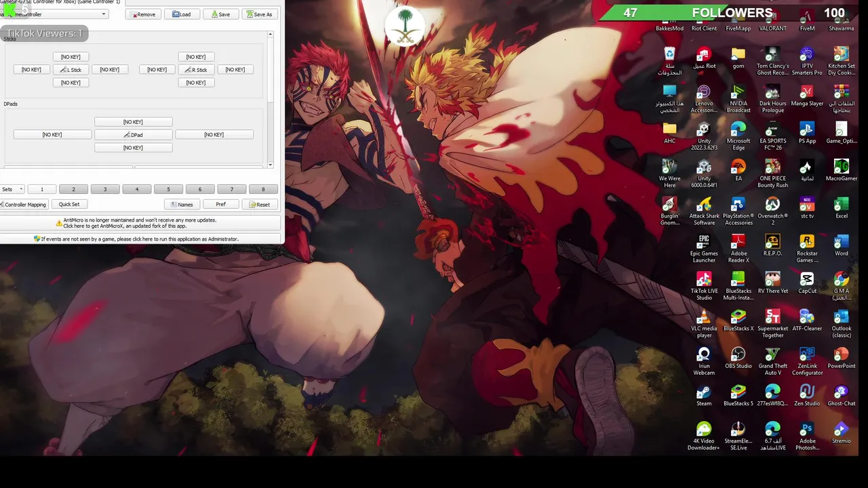Open the TikTok LIVE Studio desktop shortcut
Image resolution: width=868 pixels, height=488 pixels.
pyautogui.click(x=704, y=287)
